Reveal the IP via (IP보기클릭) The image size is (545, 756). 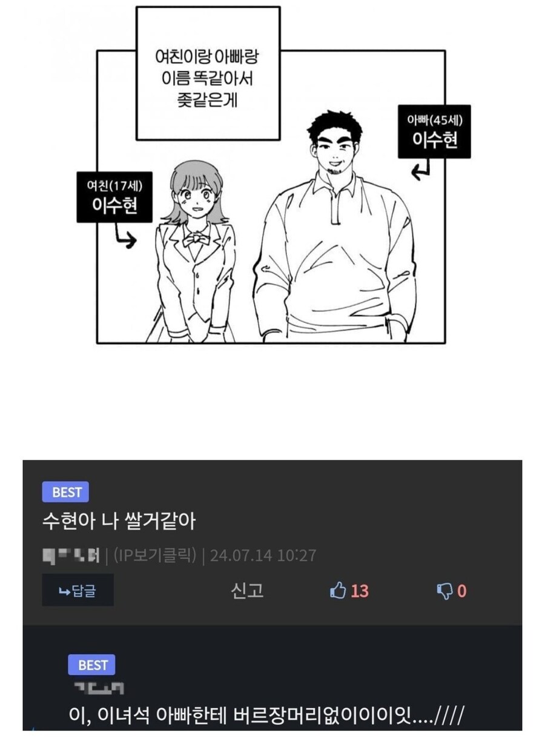point(155,555)
